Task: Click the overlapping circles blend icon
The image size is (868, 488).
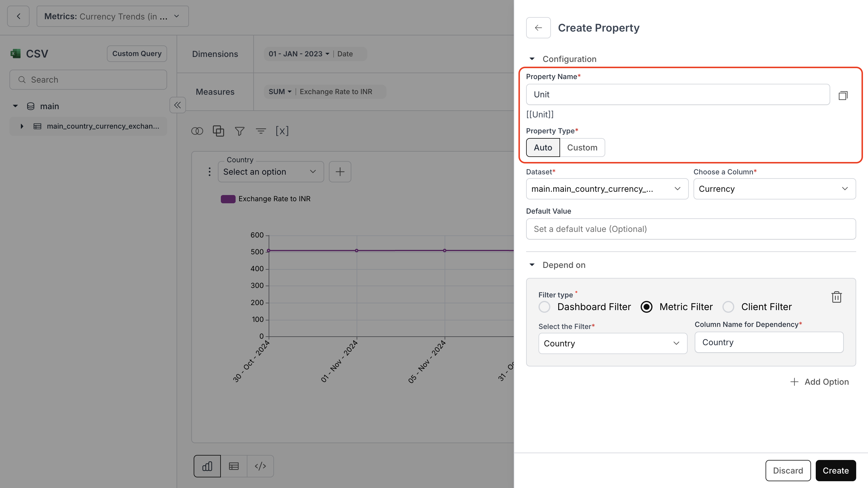Action: click(x=198, y=131)
